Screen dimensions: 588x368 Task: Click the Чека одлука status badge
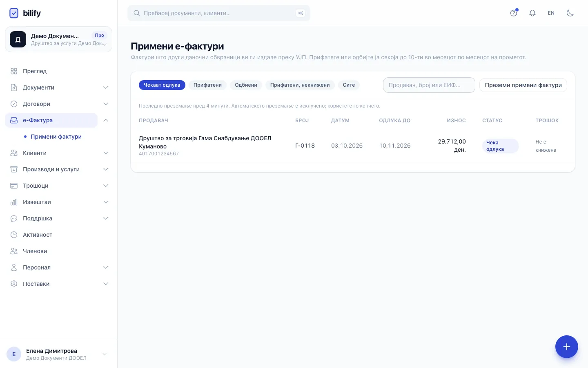pyautogui.click(x=500, y=146)
